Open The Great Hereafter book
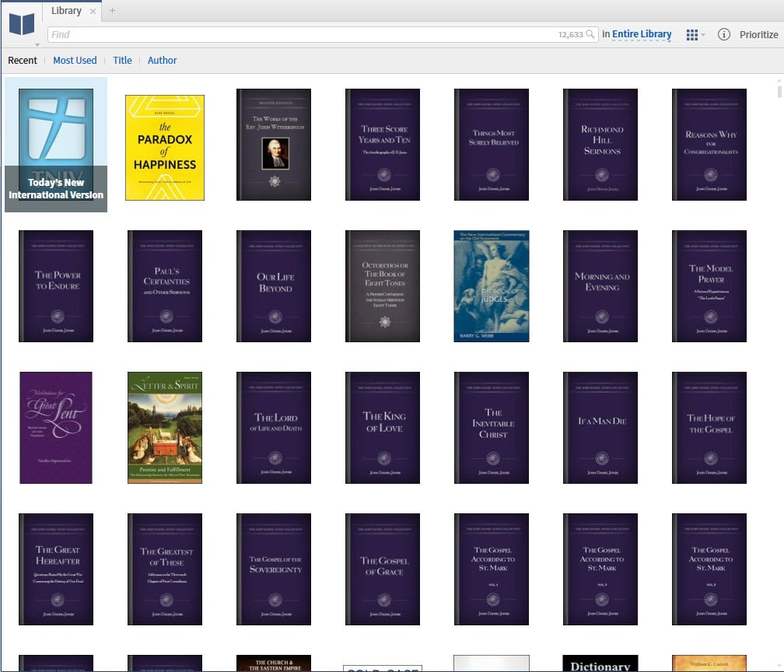Screen dimensions: 784x672 pyautogui.click(x=56, y=569)
